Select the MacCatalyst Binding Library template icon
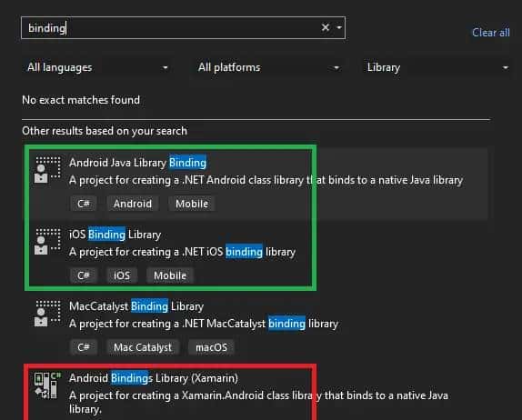This screenshot has width=522, height=420. (x=47, y=314)
